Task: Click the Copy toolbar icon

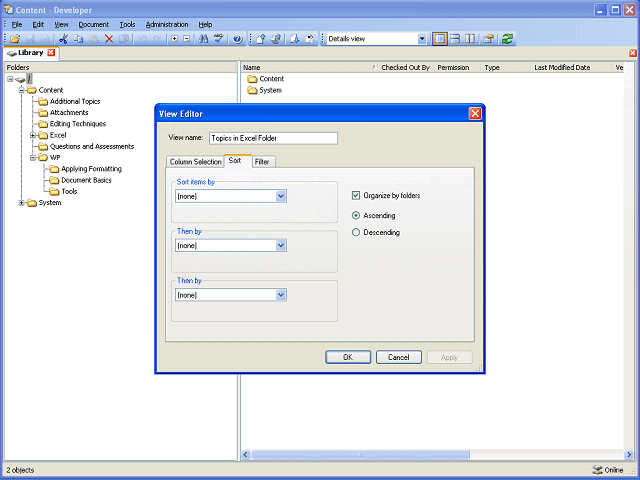Action: click(x=78, y=39)
